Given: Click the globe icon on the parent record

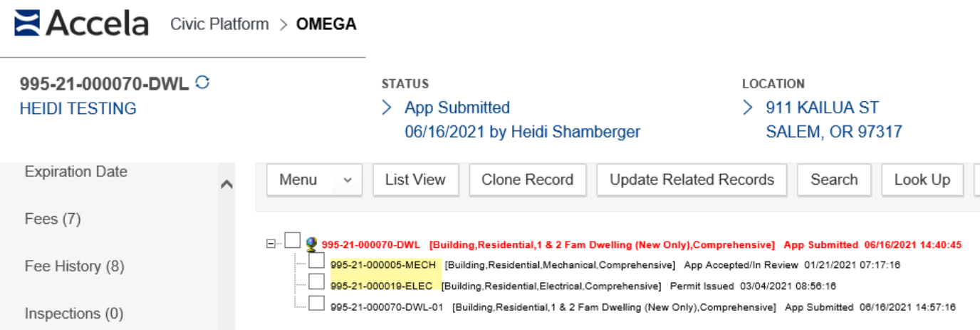Looking at the screenshot, I should [311, 244].
